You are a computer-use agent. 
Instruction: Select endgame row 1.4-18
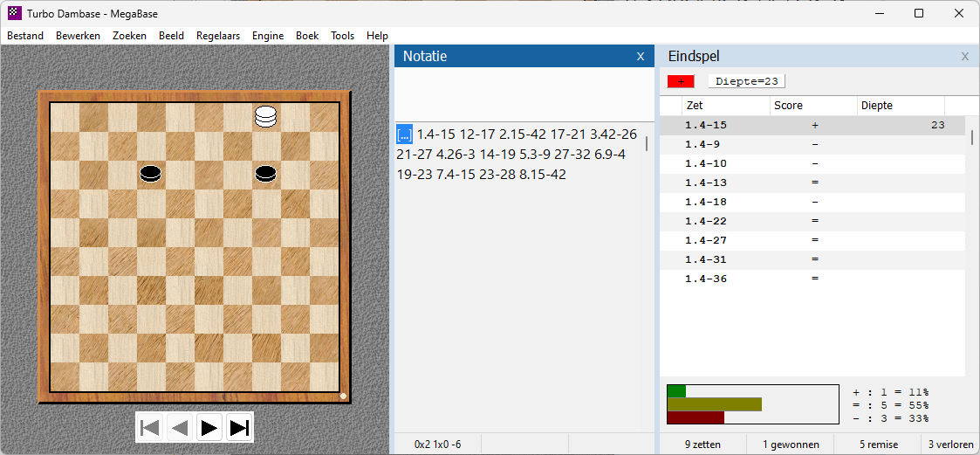tap(812, 202)
